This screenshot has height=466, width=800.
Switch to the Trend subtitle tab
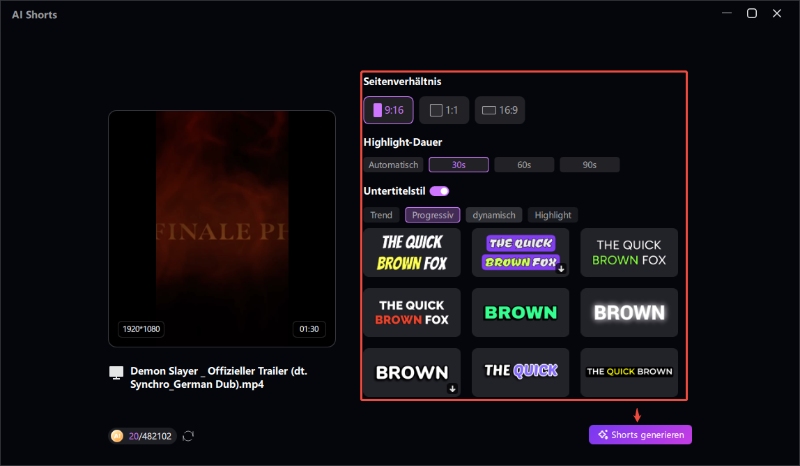(x=381, y=215)
